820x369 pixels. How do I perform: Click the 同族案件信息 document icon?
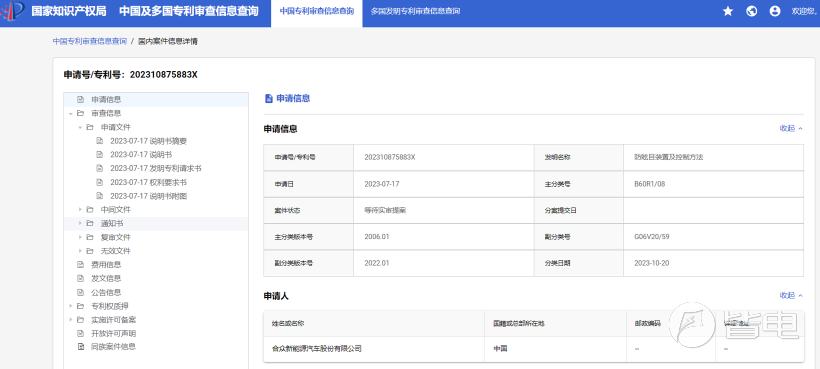[x=81, y=347]
